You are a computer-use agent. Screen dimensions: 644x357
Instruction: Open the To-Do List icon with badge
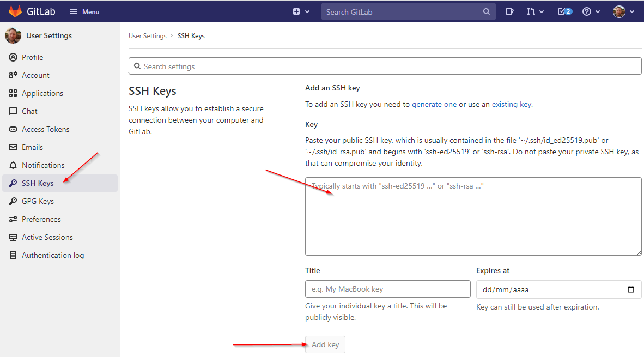[564, 11]
